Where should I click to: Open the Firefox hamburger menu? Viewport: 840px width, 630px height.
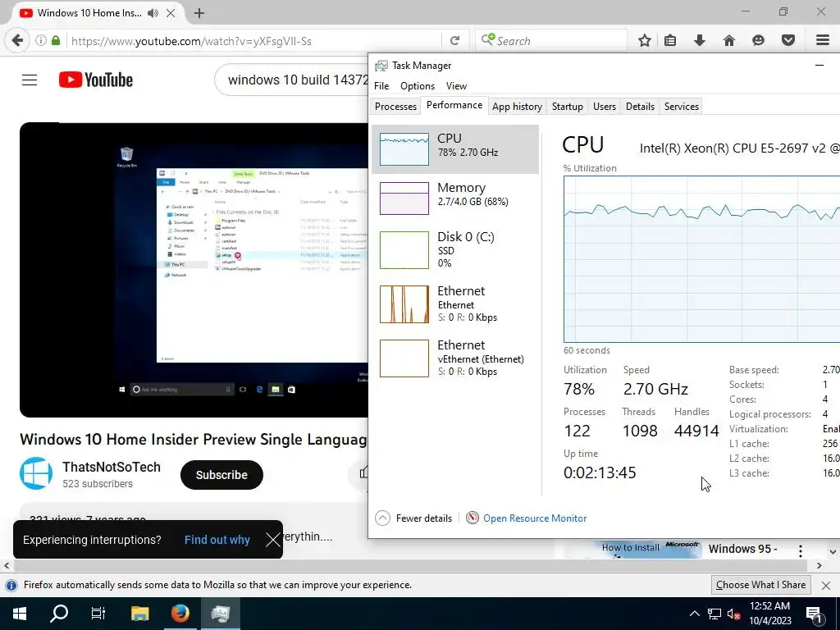[822, 41]
